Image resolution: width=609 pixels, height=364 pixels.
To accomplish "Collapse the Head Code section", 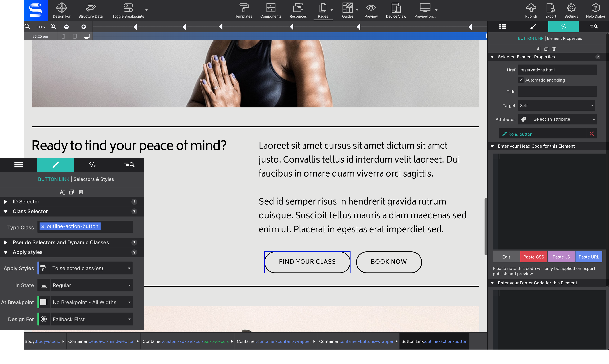I will coord(492,146).
